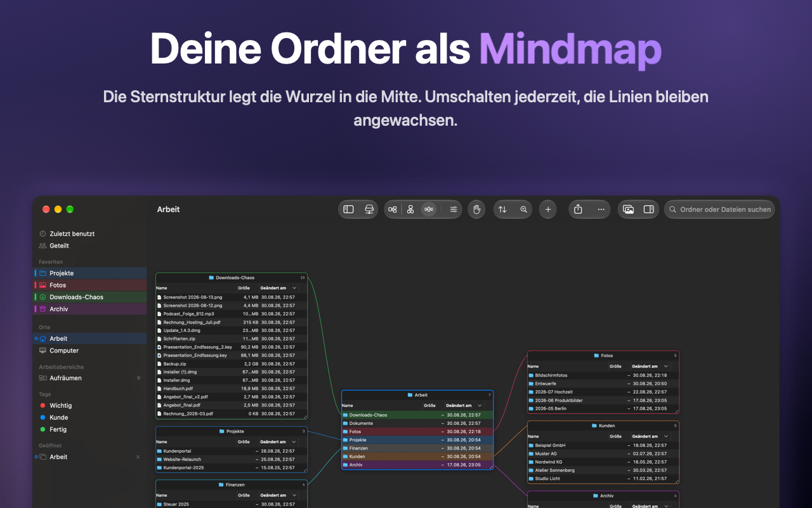Open sort chevron in central Arbeit panel header

click(x=480, y=406)
